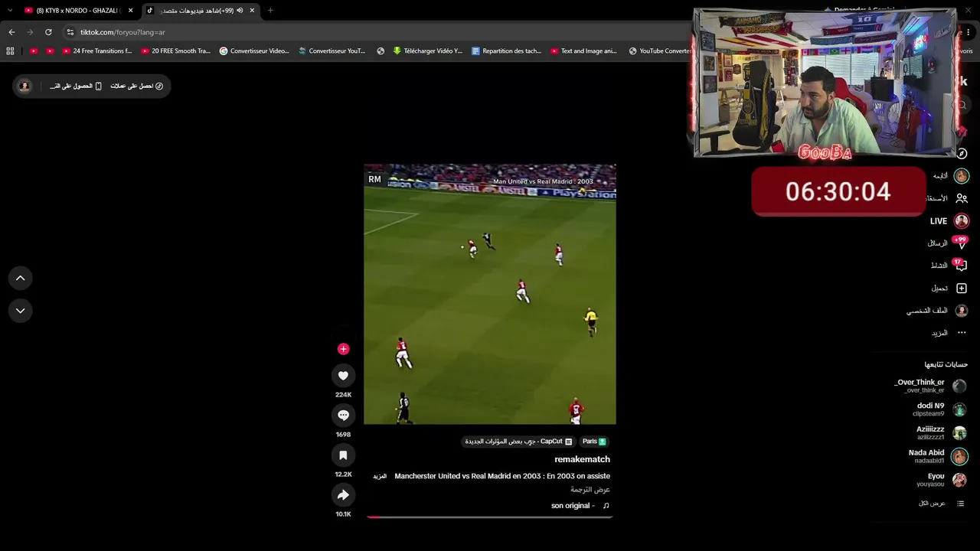Open Eyou followed account
This screenshot has width=980, height=551.
942,480
